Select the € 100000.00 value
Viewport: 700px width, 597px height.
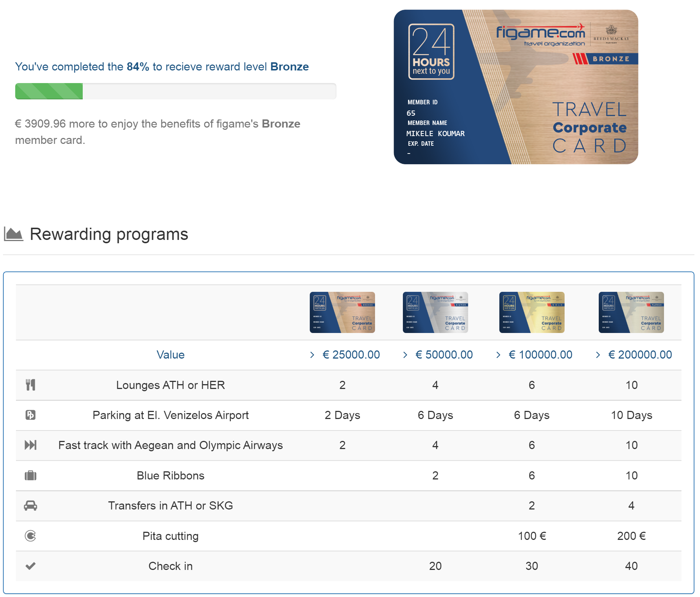[540, 355]
